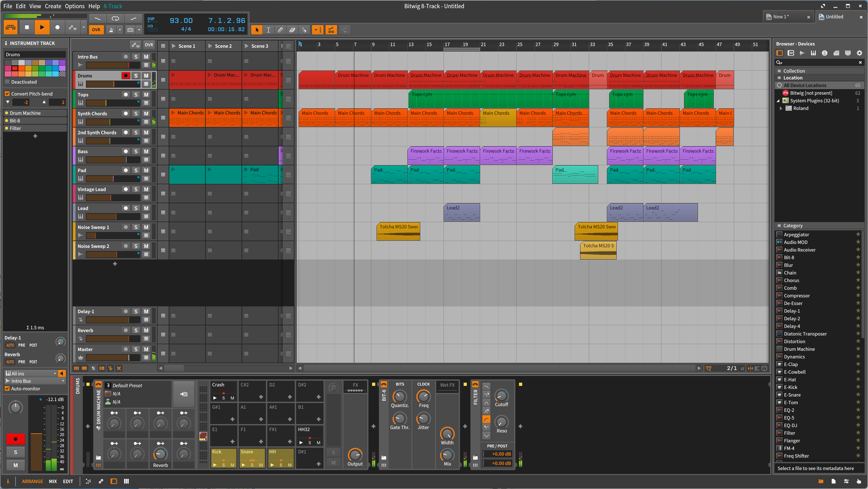Toggle the OVR overdub button in the transport
Image resolution: width=868 pixels, height=489 pixels.
tap(96, 30)
